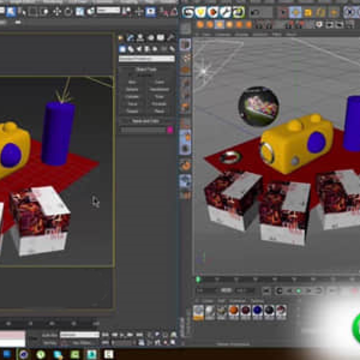Viewport: 360px width, 360px height.
Task: Select the dark red material thumbnail
Action: pyautogui.click(x=245, y=311)
